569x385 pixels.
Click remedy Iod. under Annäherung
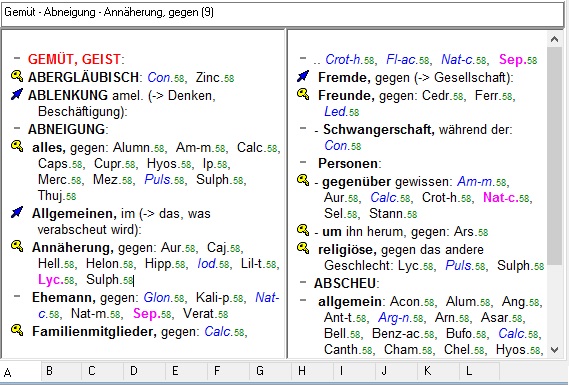pos(208,264)
